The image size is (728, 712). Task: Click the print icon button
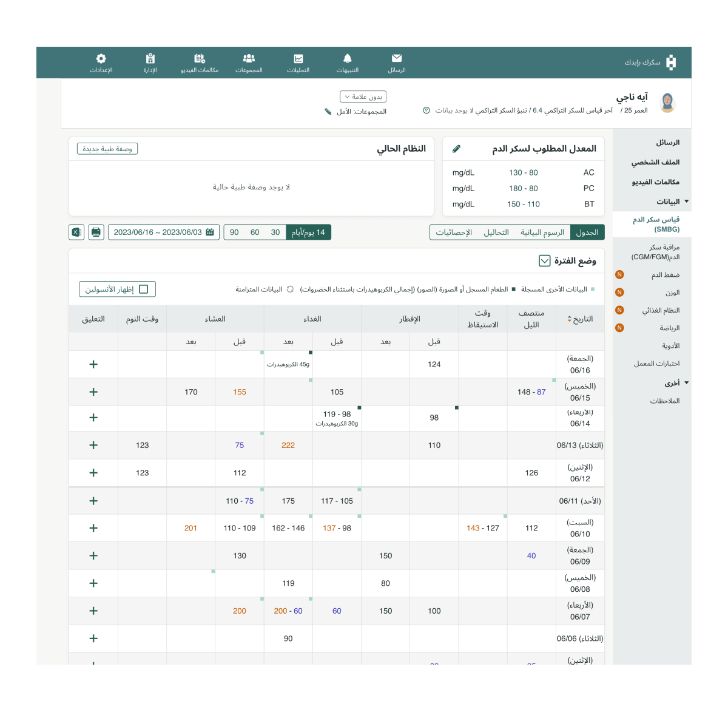click(96, 232)
